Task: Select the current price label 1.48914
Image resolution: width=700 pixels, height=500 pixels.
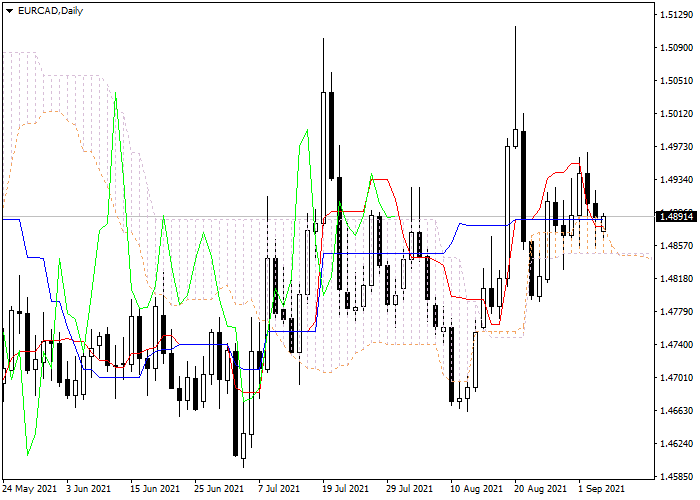Action: [676, 217]
